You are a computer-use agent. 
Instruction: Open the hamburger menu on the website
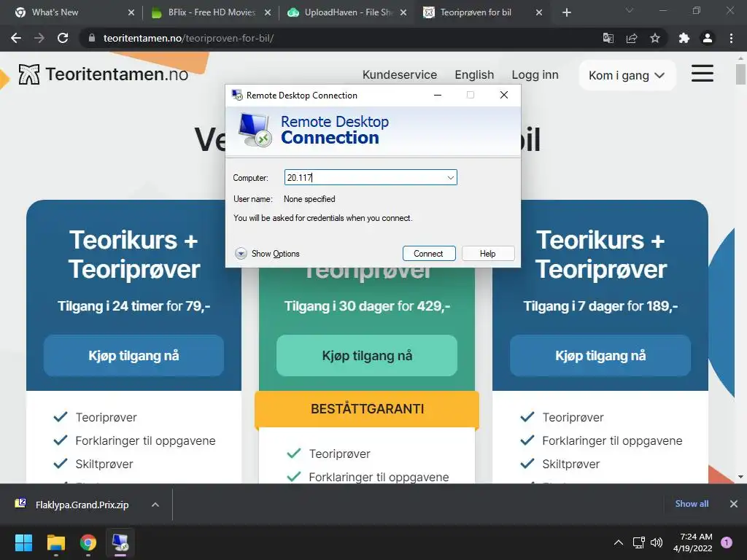pos(703,74)
